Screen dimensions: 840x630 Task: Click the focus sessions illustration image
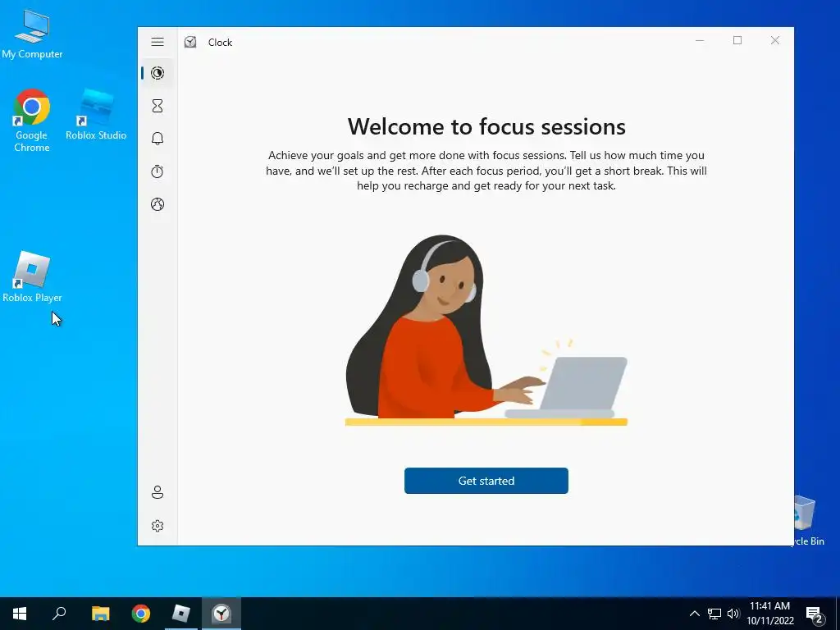486,330
